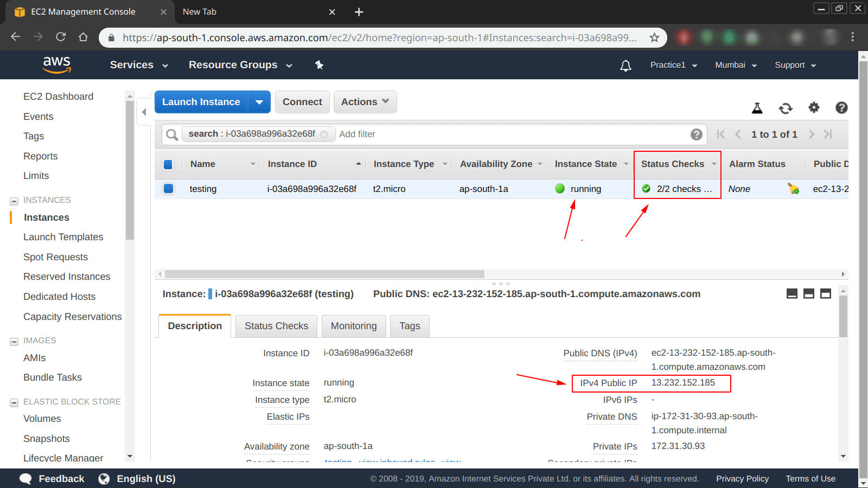The height and width of the screenshot is (488, 868).
Task: Open Name column filter dropdown
Action: tap(253, 164)
